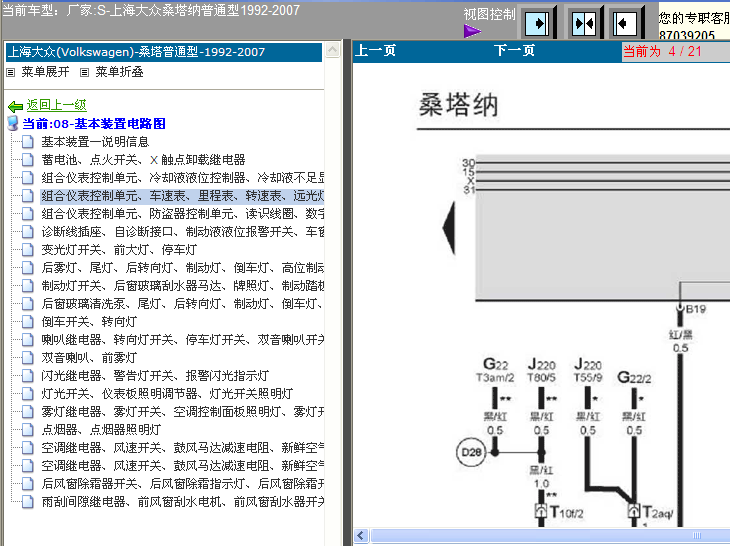730x546 pixels.
Task: Open 制动灯开关、后窗玻璃刮水器马达 page
Action: [x=182, y=285]
